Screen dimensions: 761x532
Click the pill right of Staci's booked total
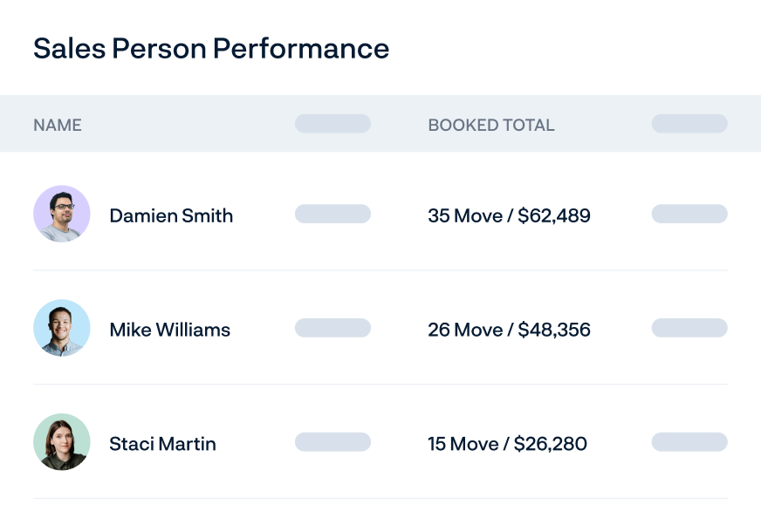click(x=689, y=442)
